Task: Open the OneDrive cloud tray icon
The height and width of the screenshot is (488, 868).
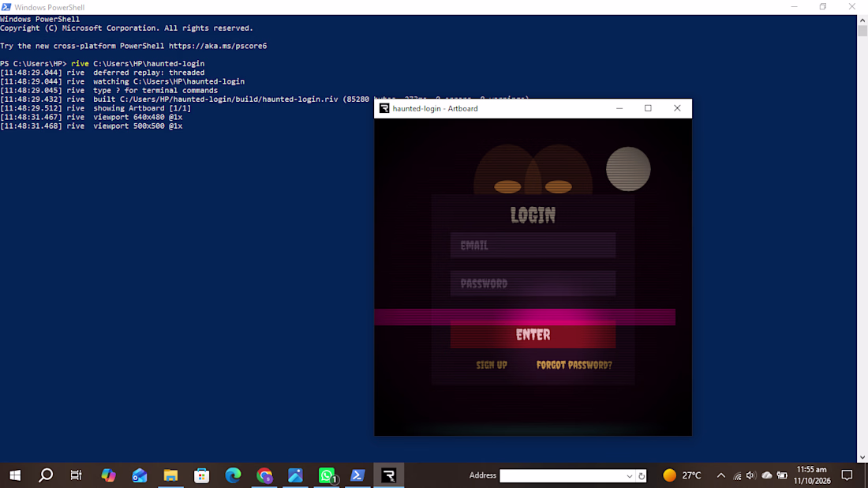Action: click(767, 476)
